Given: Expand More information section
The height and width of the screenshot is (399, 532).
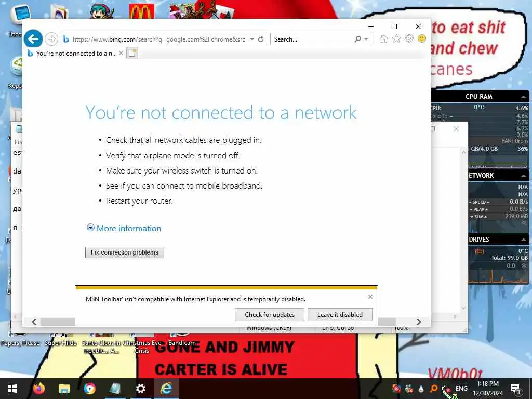Looking at the screenshot, I should pos(124,229).
